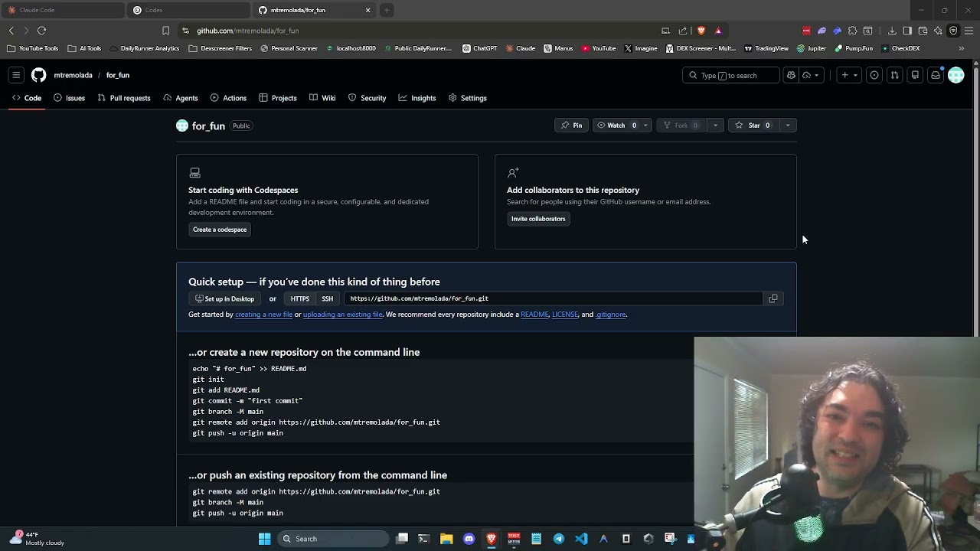Click the Type / to search box
Screen dimensions: 980x551
(x=730, y=75)
